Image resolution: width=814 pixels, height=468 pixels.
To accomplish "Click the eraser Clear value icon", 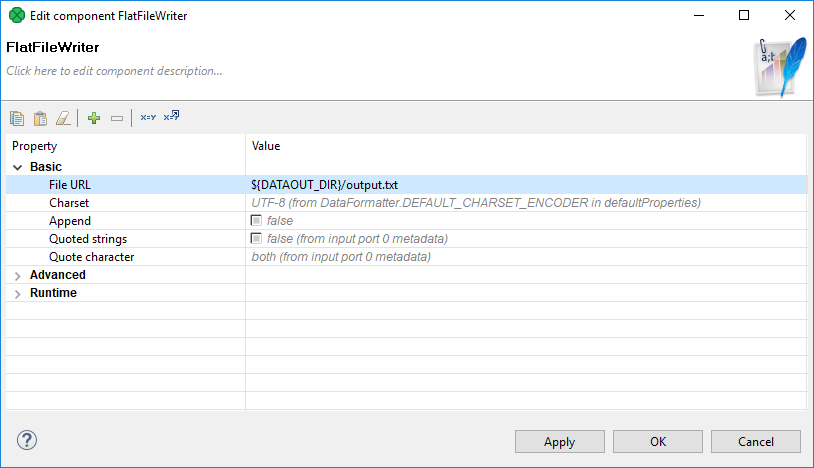I will [63, 118].
